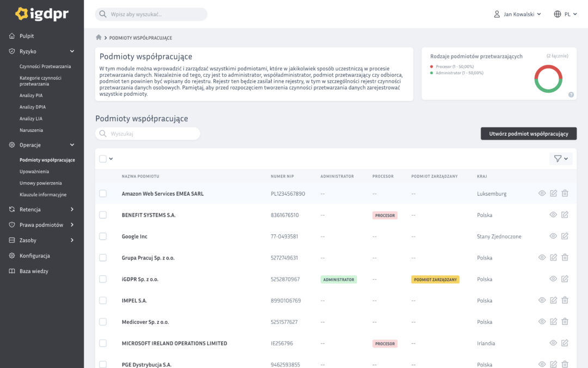Edit MICROSOFT IRELAND OPERATIONS LIMITED entry

tap(565, 343)
